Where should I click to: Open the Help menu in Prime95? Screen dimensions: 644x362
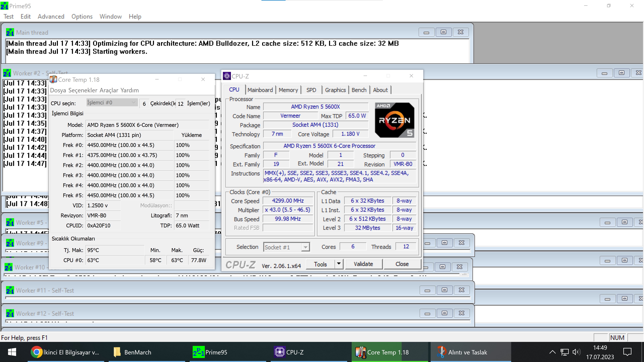135,16
